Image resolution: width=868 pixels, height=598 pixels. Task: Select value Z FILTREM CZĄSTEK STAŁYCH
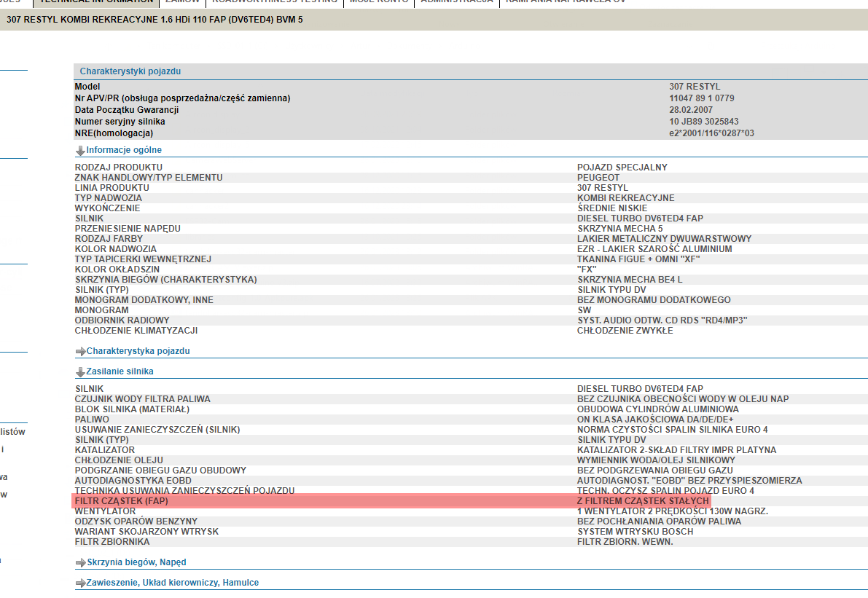(x=643, y=501)
